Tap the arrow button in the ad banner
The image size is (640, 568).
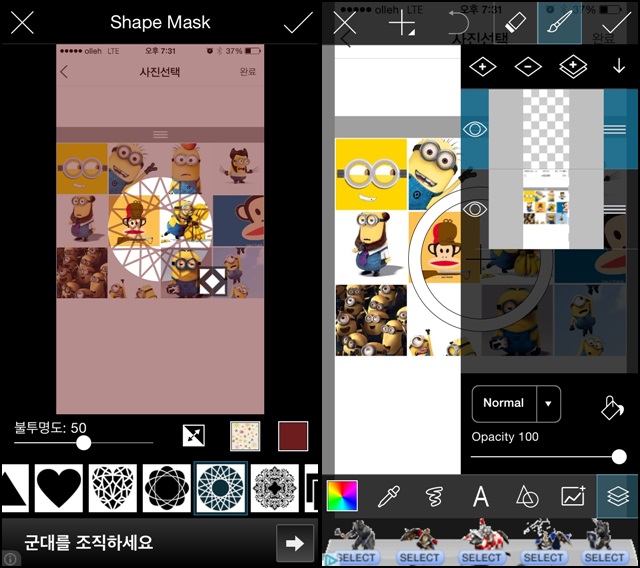(x=295, y=543)
